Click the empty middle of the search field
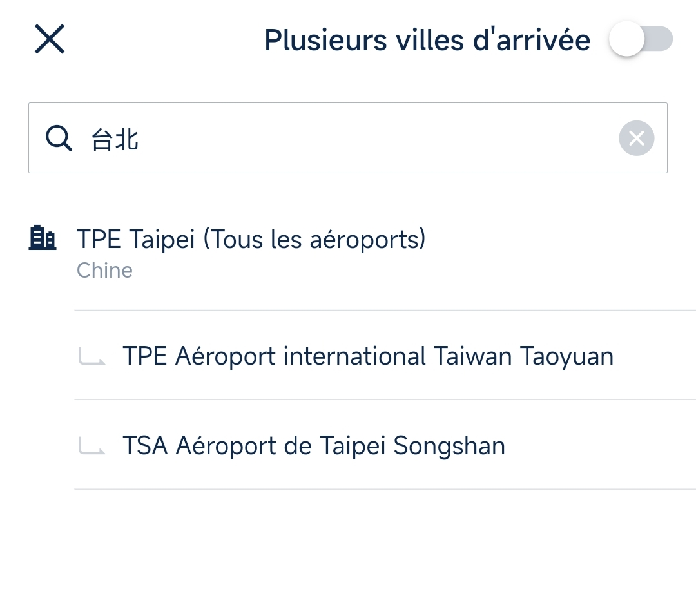This screenshot has width=696, height=616. tap(374, 138)
